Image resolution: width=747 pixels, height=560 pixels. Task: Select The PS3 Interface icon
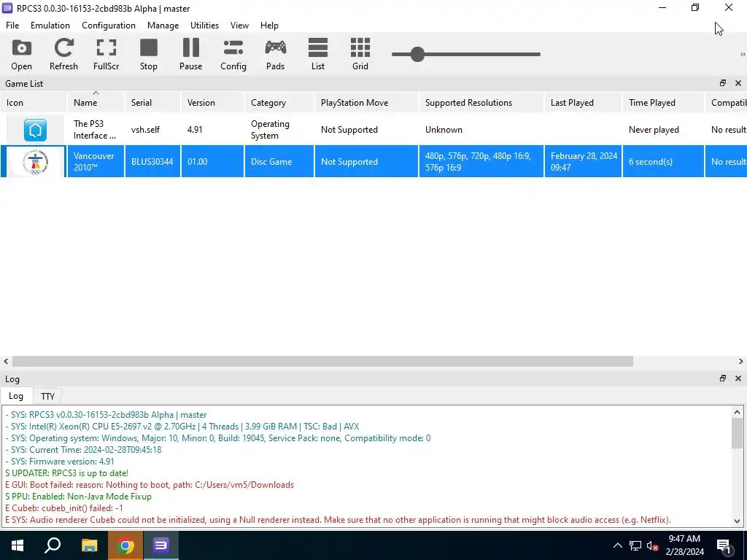(35, 130)
